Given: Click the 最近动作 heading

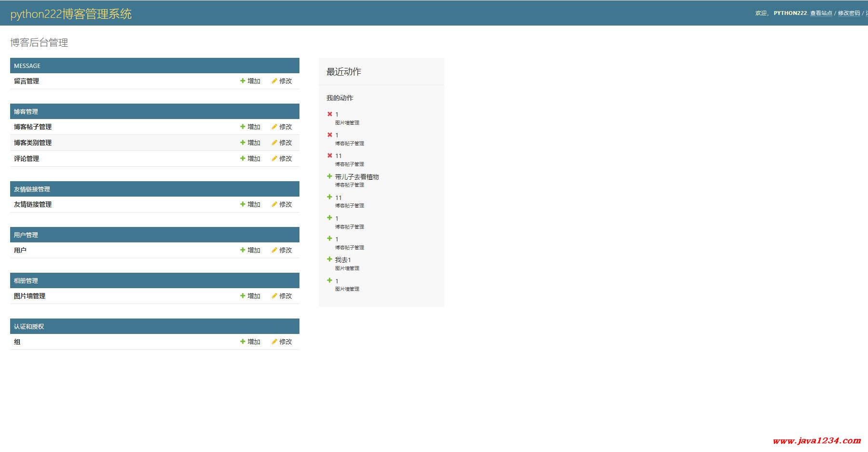Looking at the screenshot, I should (x=344, y=72).
